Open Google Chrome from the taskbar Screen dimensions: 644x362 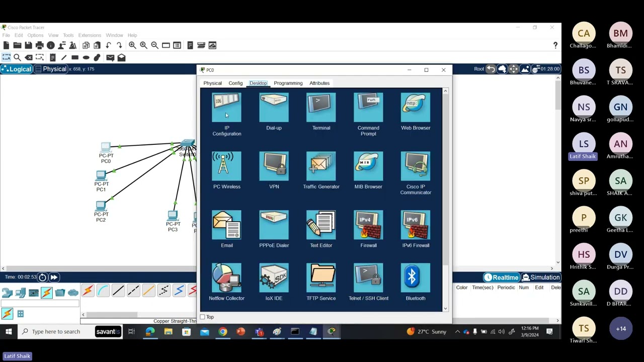pos(222,331)
